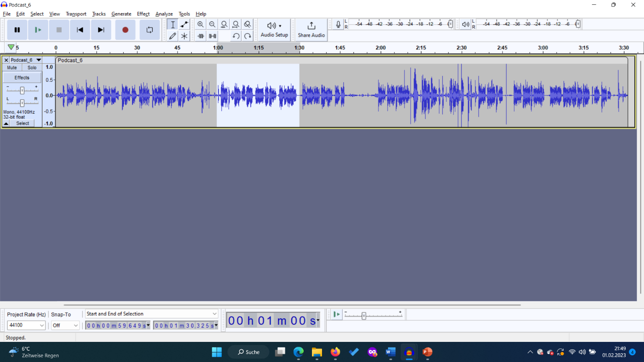Toggle the Loop playback button
Viewport: 644px width, 362px height.
[x=150, y=30]
